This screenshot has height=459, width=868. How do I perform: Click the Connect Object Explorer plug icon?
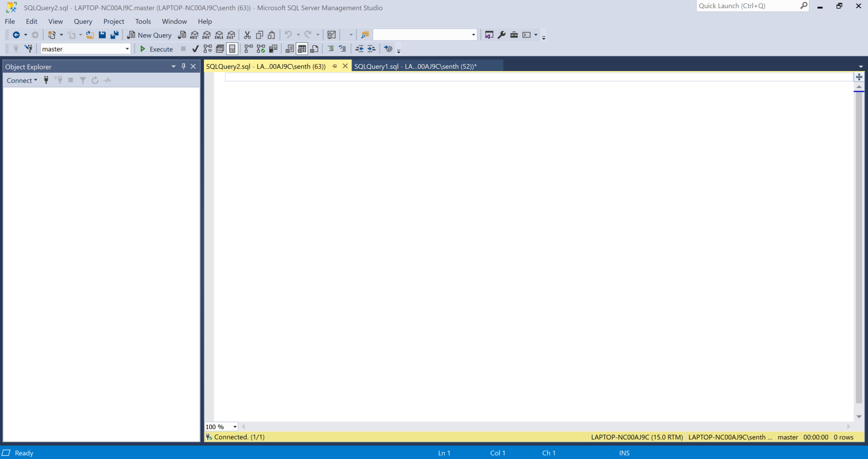pyautogui.click(x=46, y=80)
